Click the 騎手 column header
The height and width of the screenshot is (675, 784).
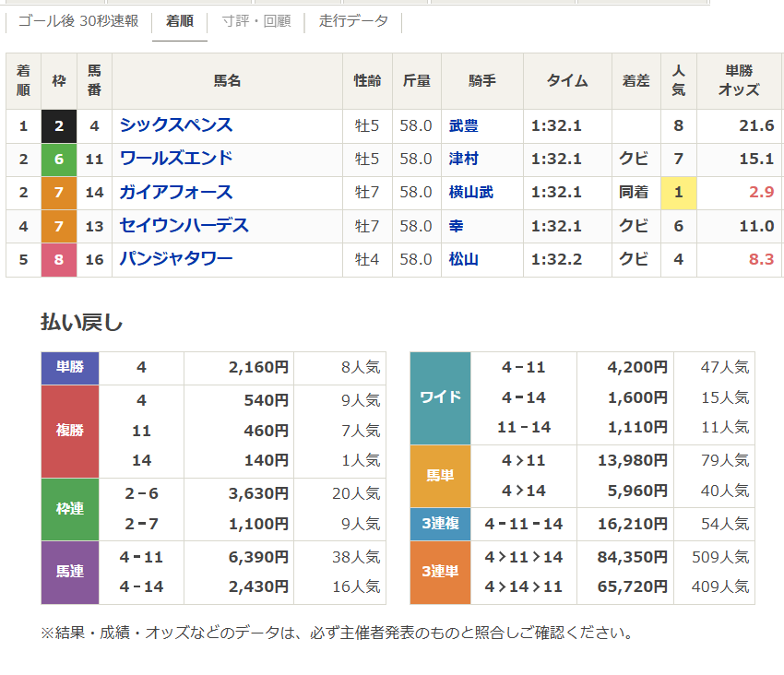482,80
